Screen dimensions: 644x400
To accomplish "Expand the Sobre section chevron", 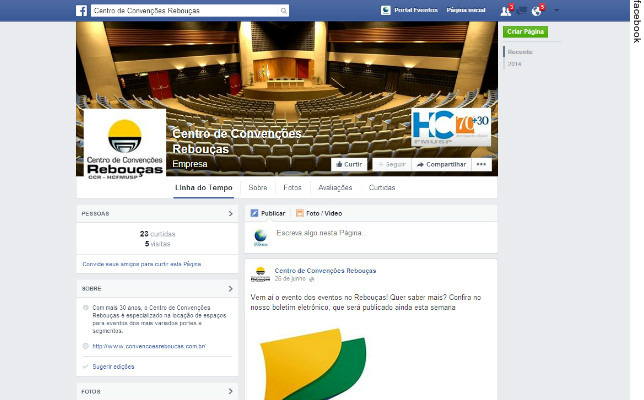I will click(x=230, y=289).
